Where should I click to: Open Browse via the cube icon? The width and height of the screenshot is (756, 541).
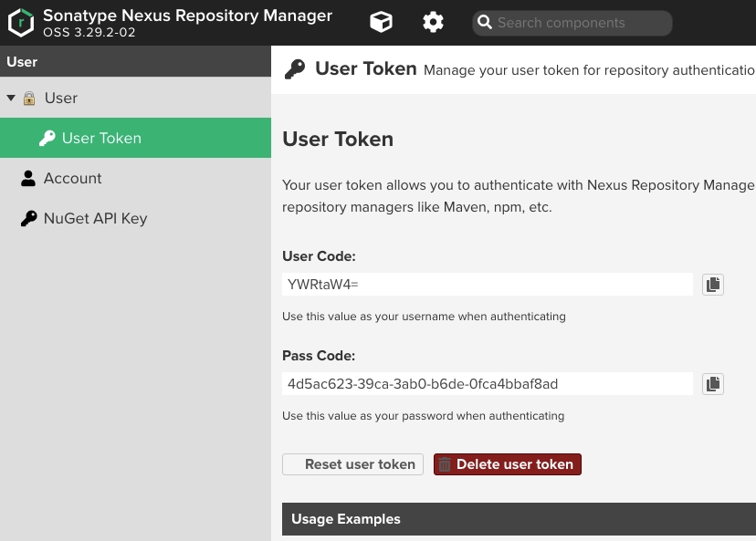pyautogui.click(x=381, y=22)
